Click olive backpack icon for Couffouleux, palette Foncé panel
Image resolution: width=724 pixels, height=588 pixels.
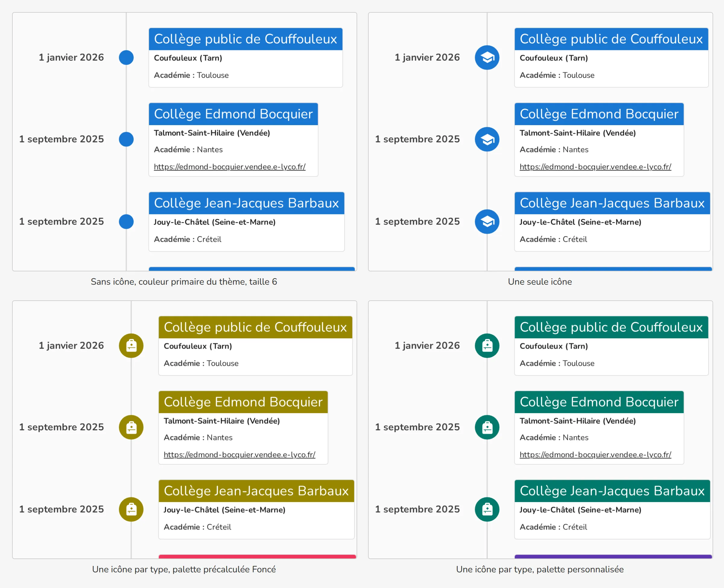tap(131, 346)
